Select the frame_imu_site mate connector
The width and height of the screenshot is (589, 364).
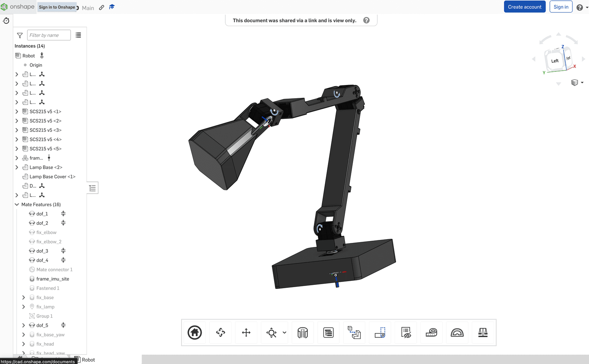pyautogui.click(x=53, y=279)
